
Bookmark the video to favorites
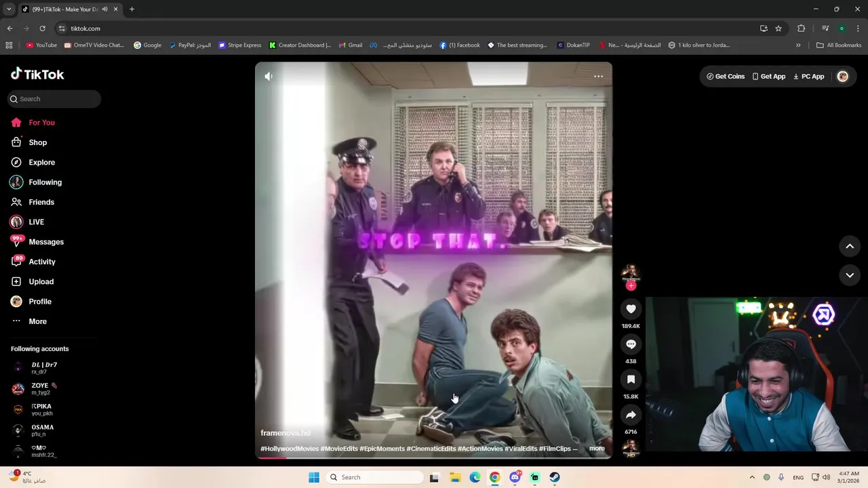[631, 380]
